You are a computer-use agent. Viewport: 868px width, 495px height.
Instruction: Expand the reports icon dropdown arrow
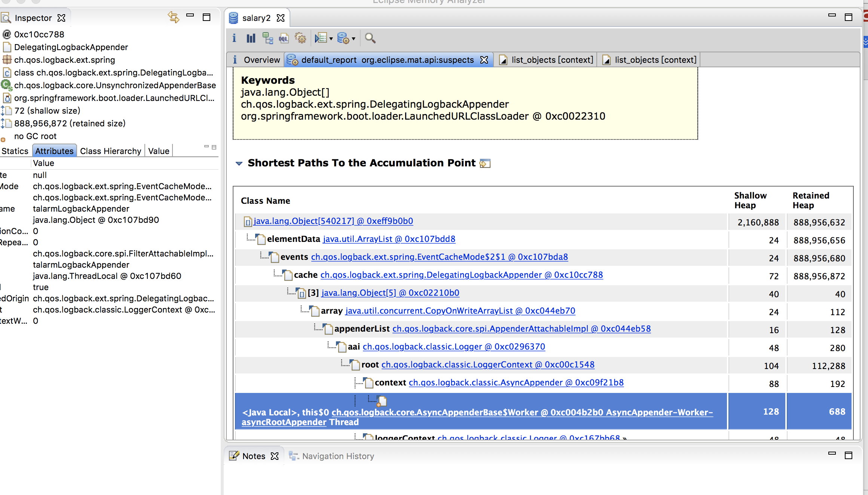pos(331,39)
